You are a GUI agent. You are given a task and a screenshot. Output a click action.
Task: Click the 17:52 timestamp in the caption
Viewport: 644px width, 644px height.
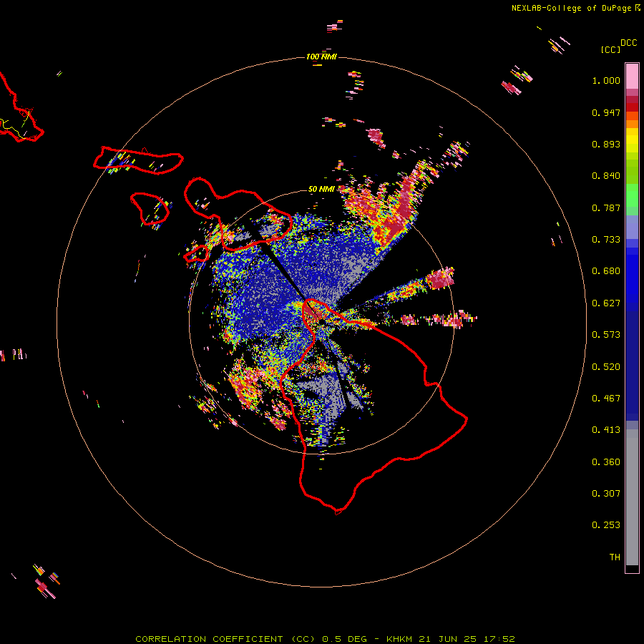click(x=499, y=639)
